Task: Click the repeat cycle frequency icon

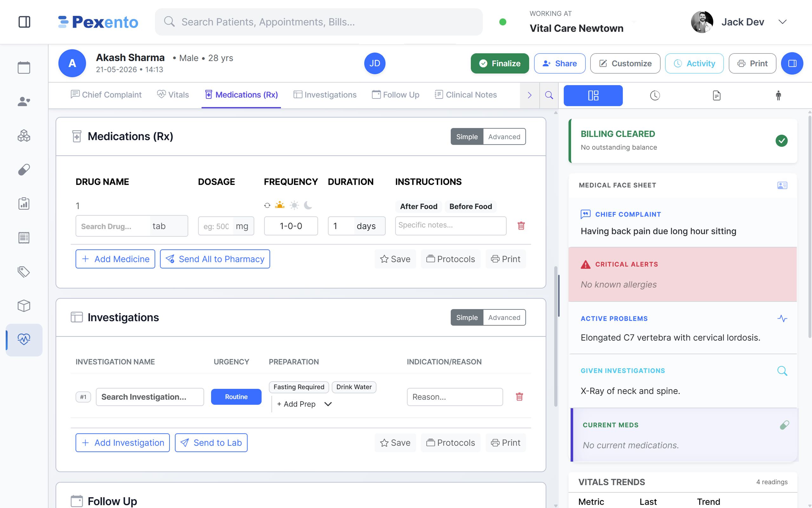Action: click(x=267, y=205)
